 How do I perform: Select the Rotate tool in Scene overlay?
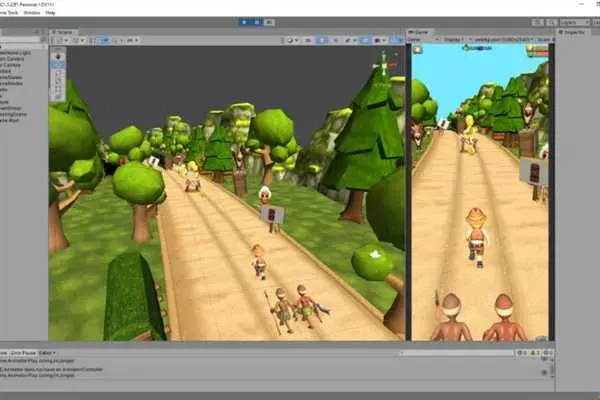pos(58,73)
